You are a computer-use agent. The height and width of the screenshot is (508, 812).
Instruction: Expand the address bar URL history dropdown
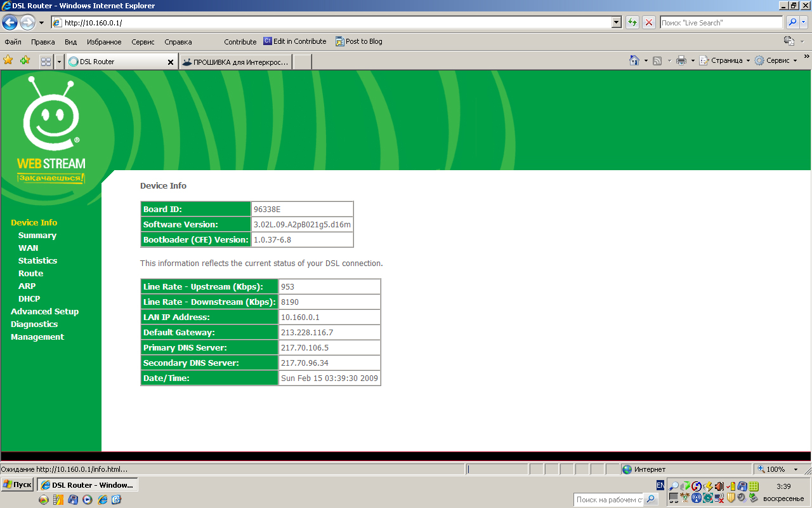click(x=617, y=23)
